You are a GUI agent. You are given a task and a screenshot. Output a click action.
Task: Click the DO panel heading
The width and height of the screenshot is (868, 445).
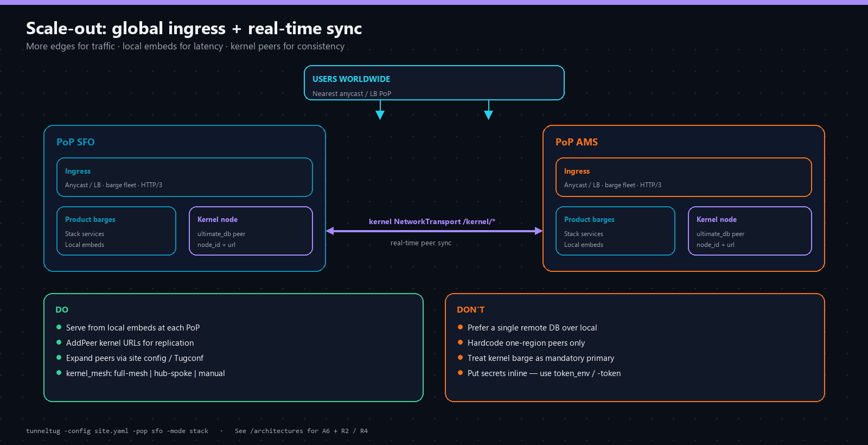(62, 310)
